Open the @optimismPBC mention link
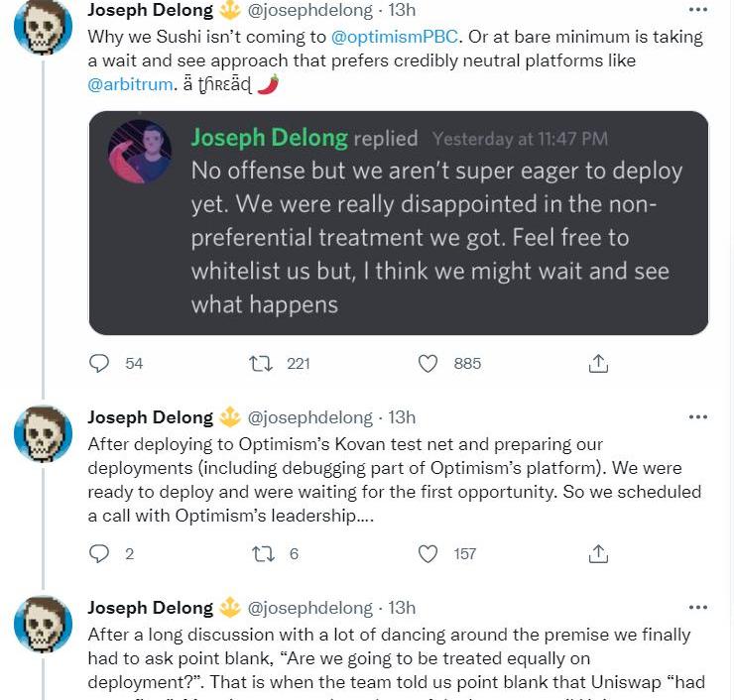The image size is (734, 700). click(394, 37)
